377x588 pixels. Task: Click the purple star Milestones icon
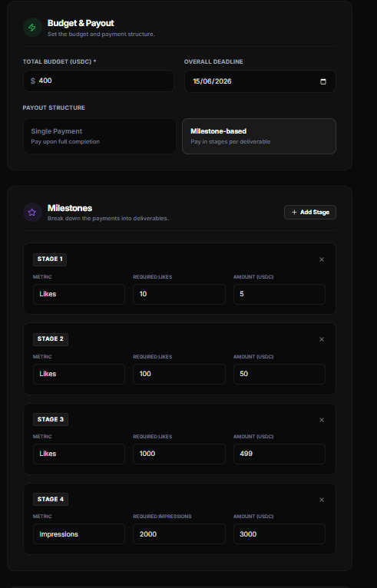tap(32, 213)
